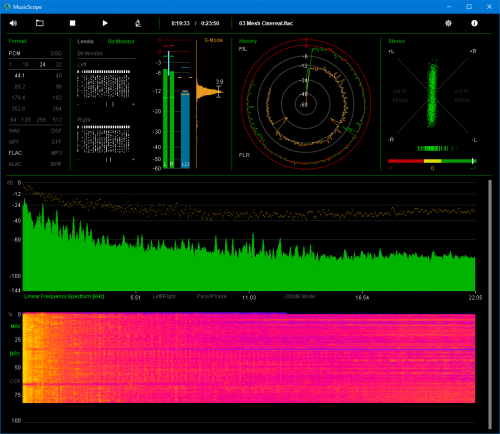The image size is (500, 434).
Task: Switch to the Levels tab
Action: click(85, 41)
